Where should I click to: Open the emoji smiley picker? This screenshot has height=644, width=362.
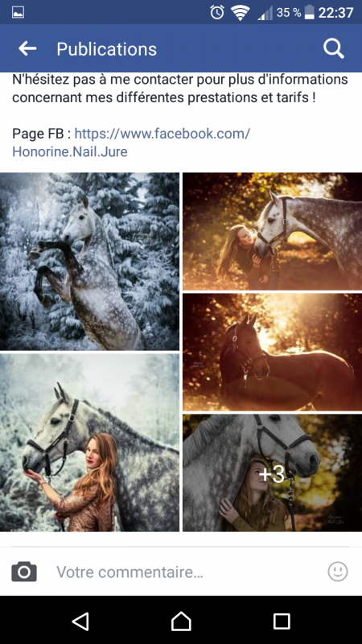click(338, 572)
